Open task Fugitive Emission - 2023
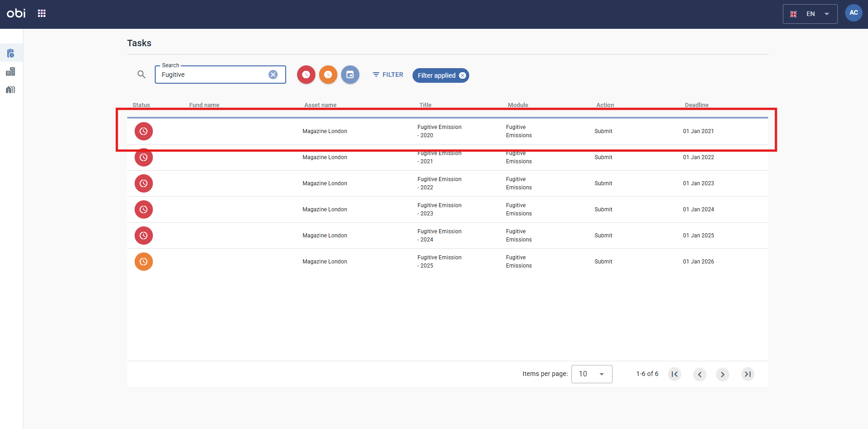This screenshot has height=429, width=868. coord(439,209)
